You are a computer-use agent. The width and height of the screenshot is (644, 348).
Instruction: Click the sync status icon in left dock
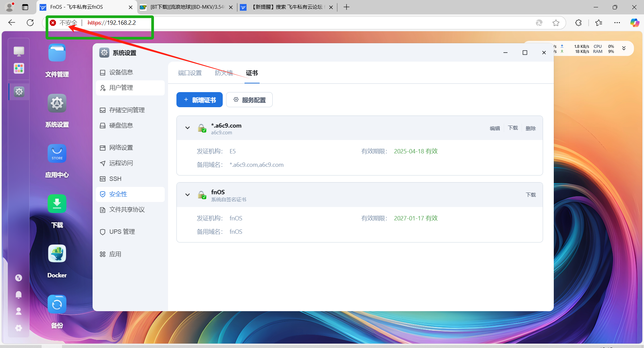[19, 278]
